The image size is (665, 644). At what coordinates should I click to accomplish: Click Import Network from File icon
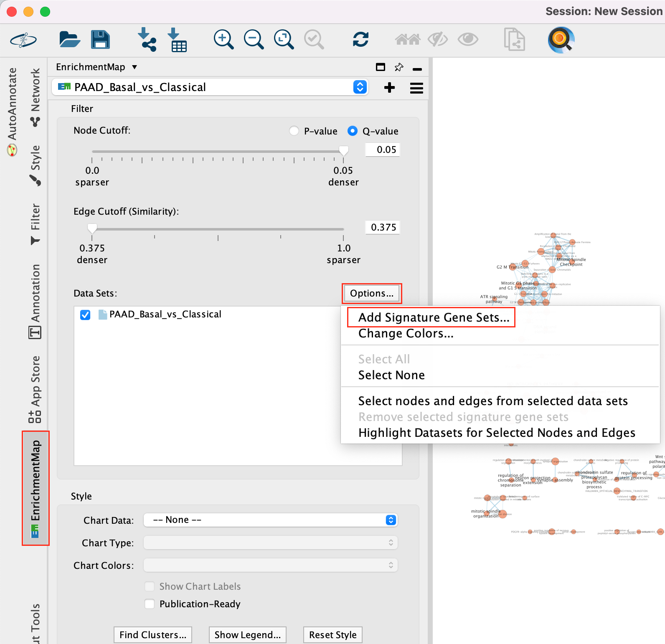[147, 40]
